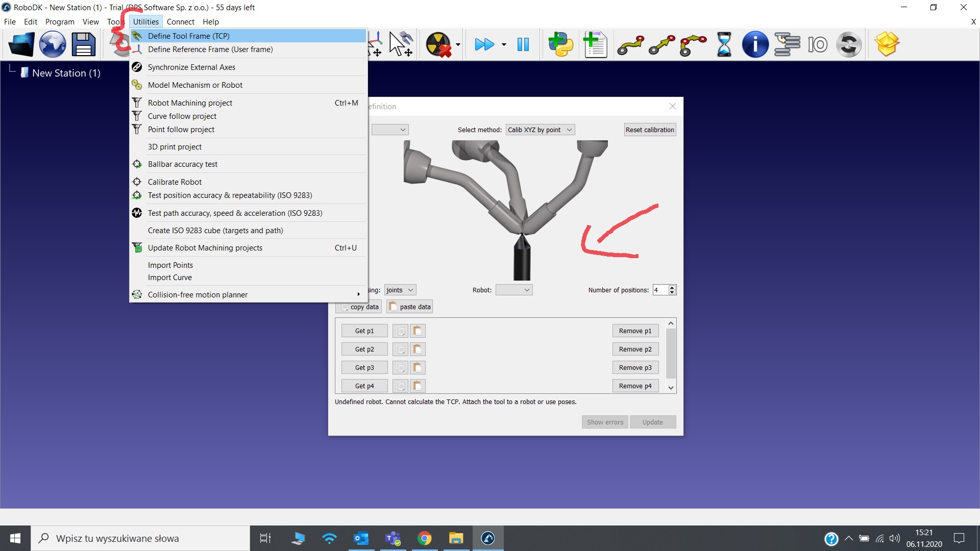The height and width of the screenshot is (551, 980).
Task: Click the paste icon next to Get p2
Action: pos(417,349)
